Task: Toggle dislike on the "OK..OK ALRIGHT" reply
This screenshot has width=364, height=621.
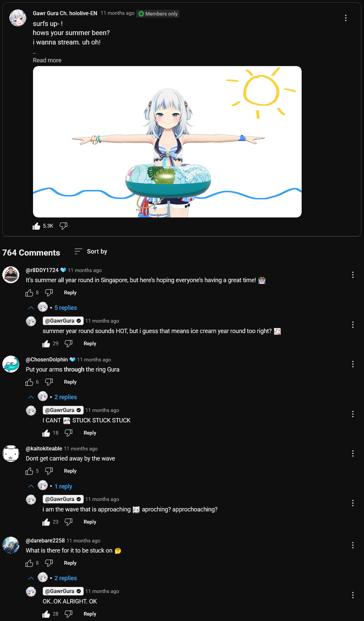Action: coord(69,614)
